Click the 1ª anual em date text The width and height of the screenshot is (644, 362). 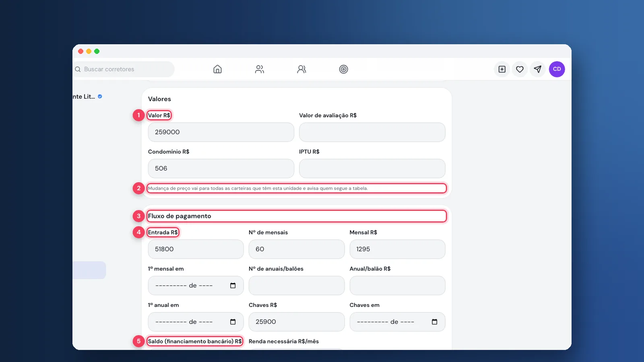click(x=184, y=322)
